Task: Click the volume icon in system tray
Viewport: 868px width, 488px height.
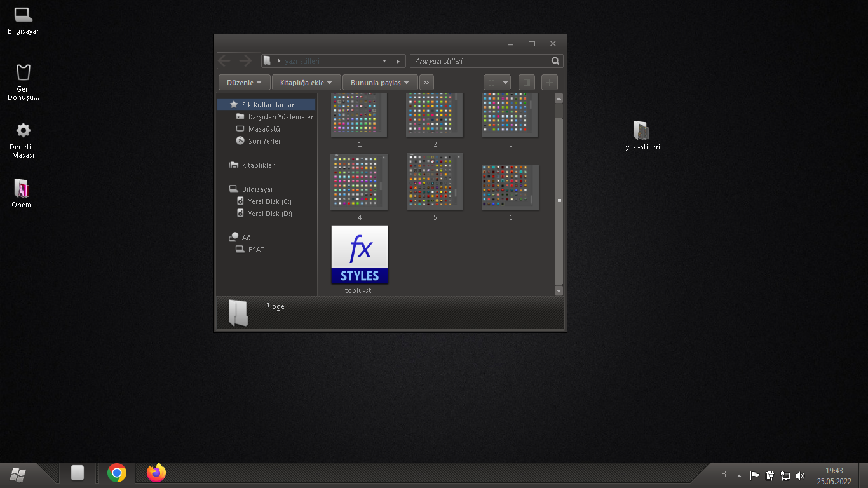Action: [800, 475]
